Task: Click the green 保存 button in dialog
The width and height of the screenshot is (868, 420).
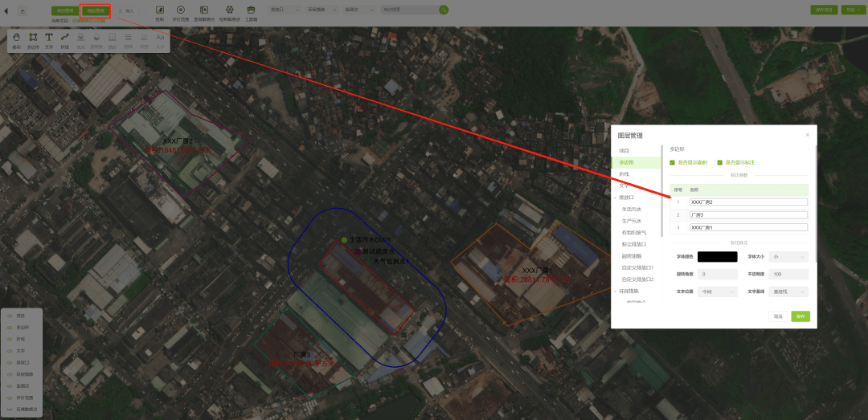Action: [800, 316]
